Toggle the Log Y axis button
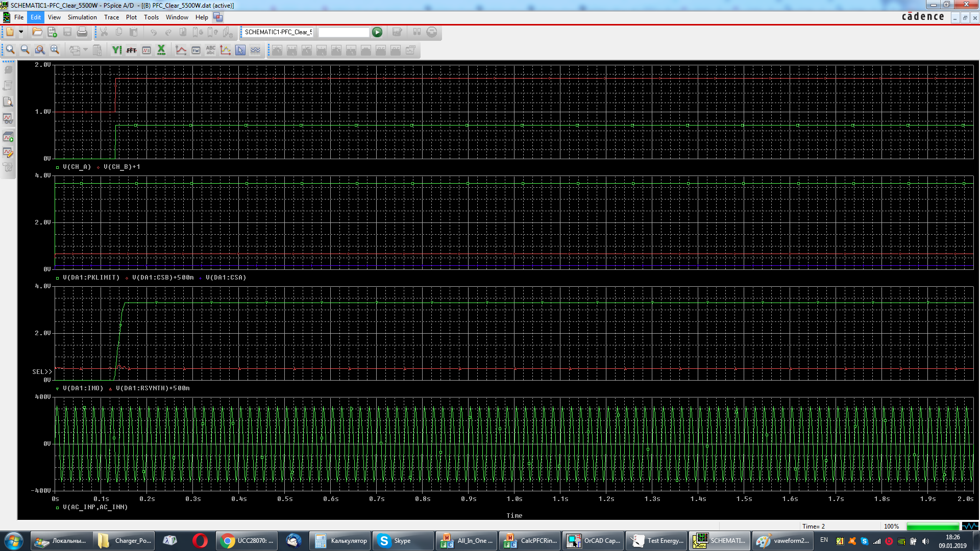980x551 pixels. click(x=117, y=50)
